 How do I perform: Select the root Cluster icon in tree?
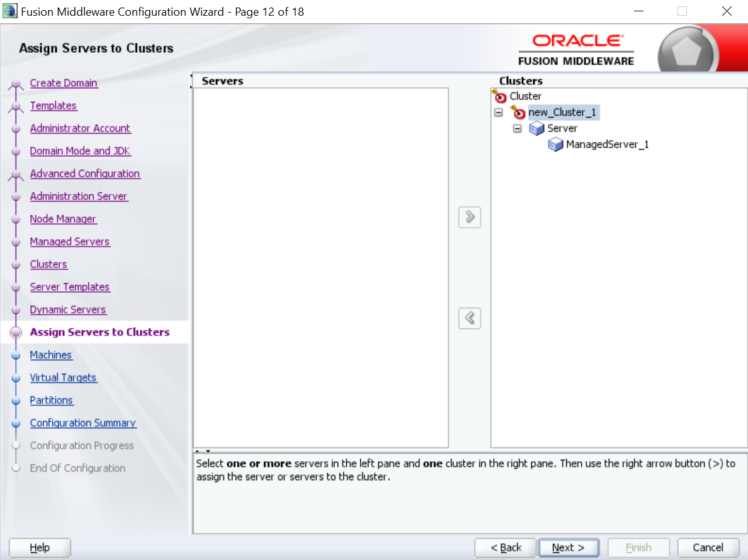[499, 96]
